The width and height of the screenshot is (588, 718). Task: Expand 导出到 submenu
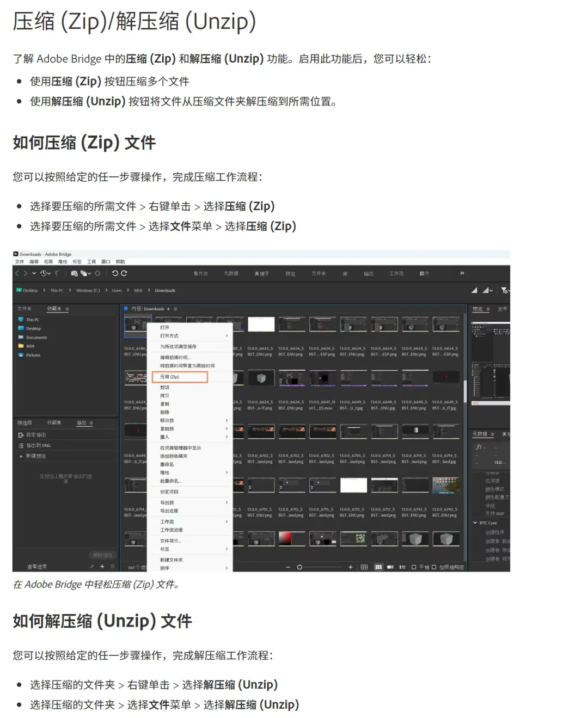pyautogui.click(x=190, y=502)
